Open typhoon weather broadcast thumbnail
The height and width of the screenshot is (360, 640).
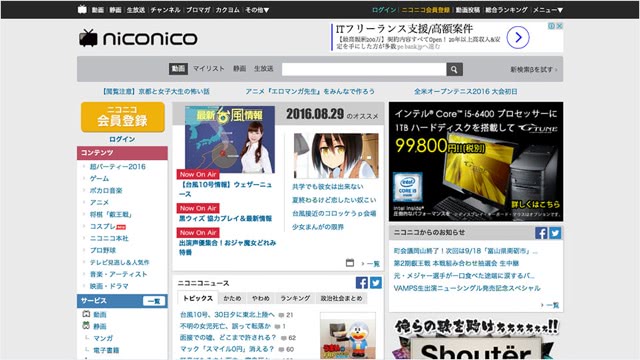230,140
